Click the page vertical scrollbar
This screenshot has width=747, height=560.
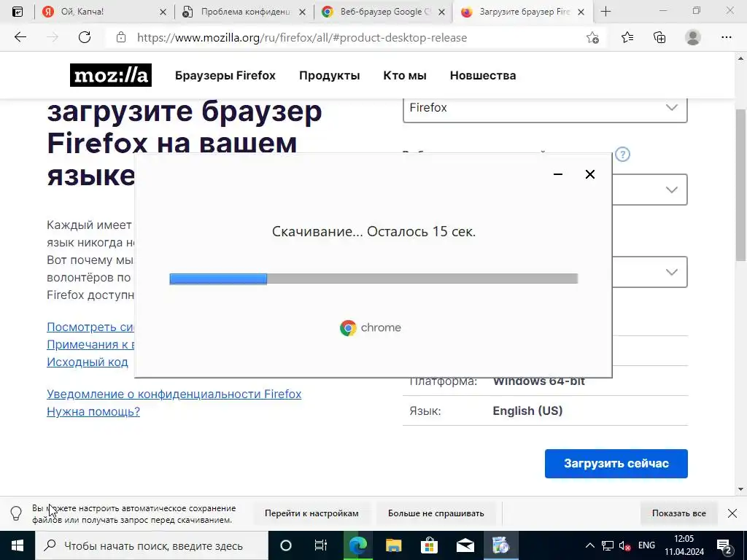(740, 184)
